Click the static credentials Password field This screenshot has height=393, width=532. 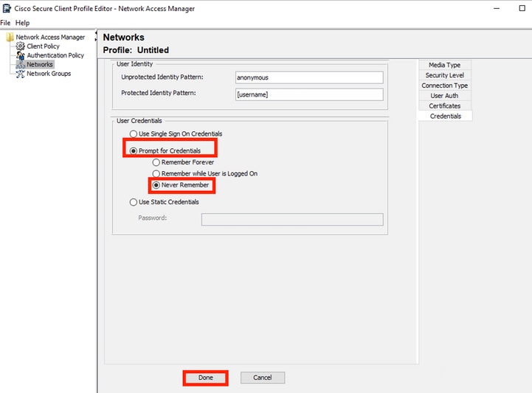(x=292, y=220)
